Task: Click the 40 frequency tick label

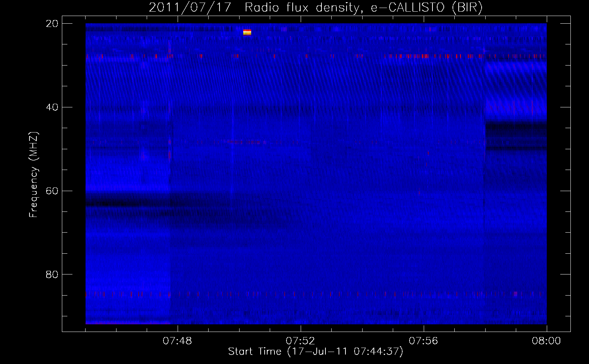Action: 52,107
